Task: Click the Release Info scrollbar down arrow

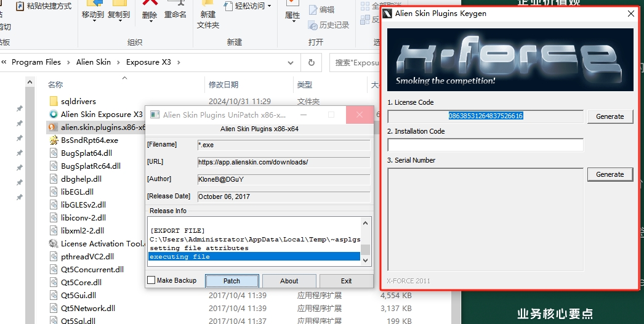Action: [365, 261]
